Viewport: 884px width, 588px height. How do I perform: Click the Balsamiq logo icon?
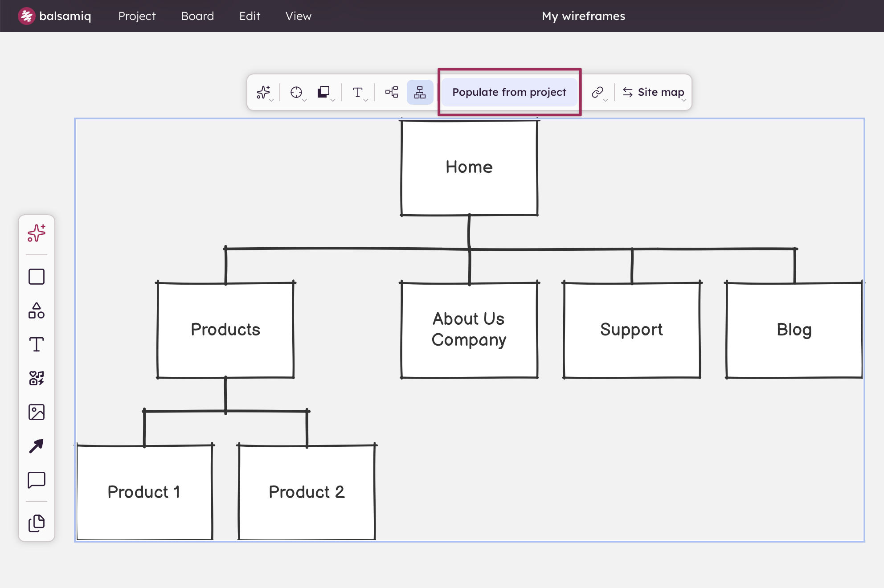(26, 16)
